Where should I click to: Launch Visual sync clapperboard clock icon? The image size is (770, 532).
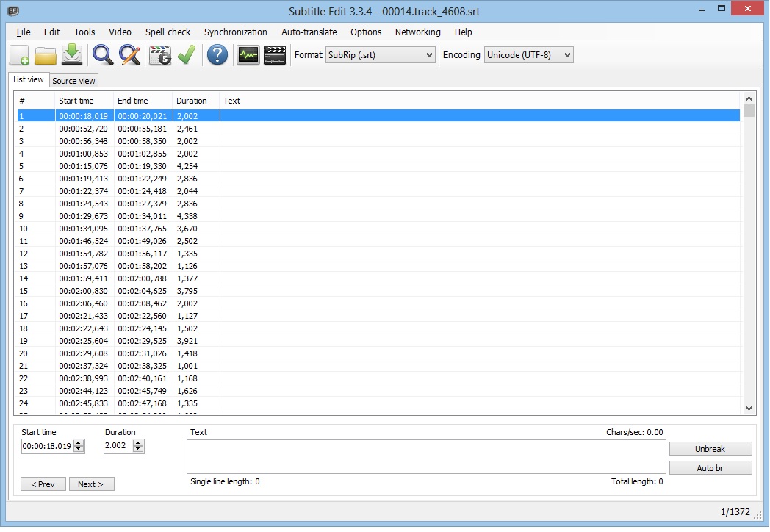[x=160, y=56]
